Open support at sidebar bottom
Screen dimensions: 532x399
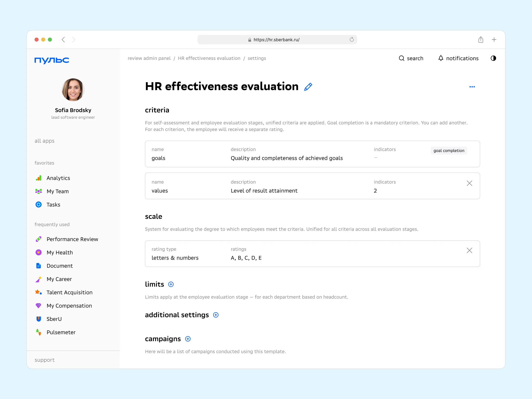45,360
